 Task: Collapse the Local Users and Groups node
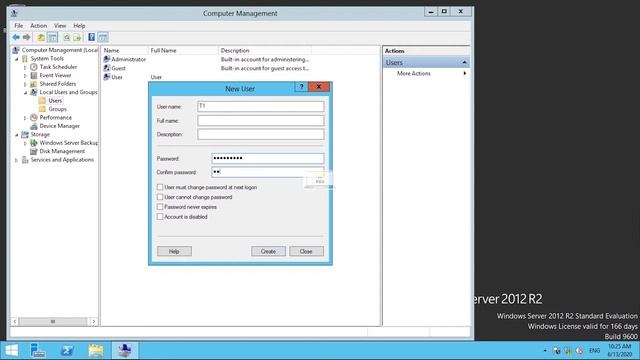pos(25,93)
